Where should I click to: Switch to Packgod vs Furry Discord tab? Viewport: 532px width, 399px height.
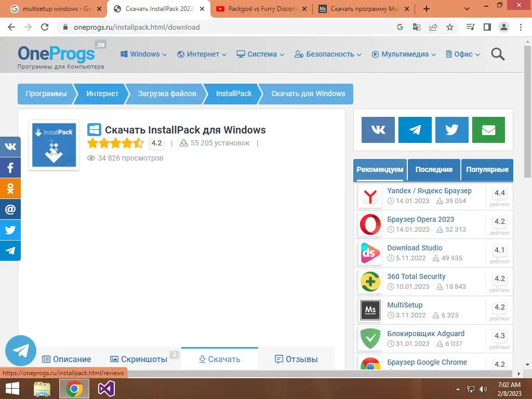tap(262, 9)
